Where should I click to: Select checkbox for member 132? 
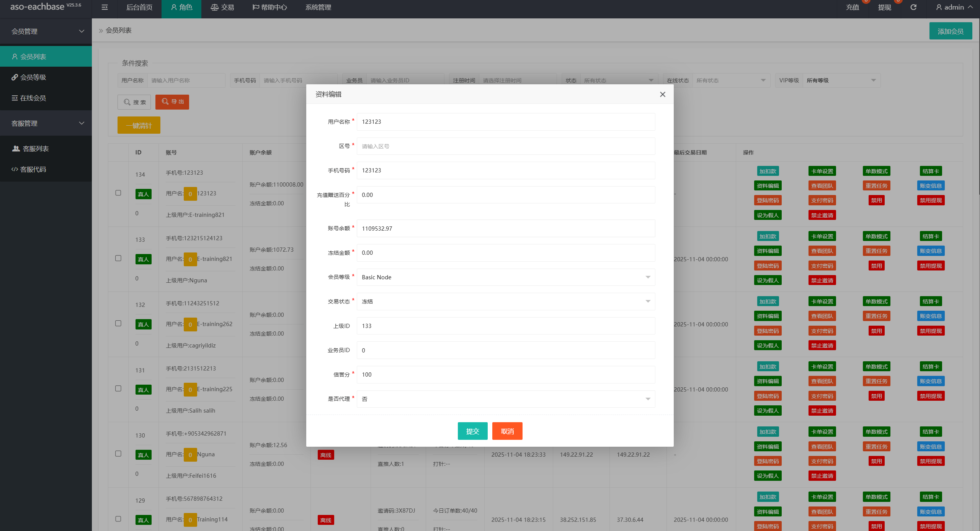(118, 323)
